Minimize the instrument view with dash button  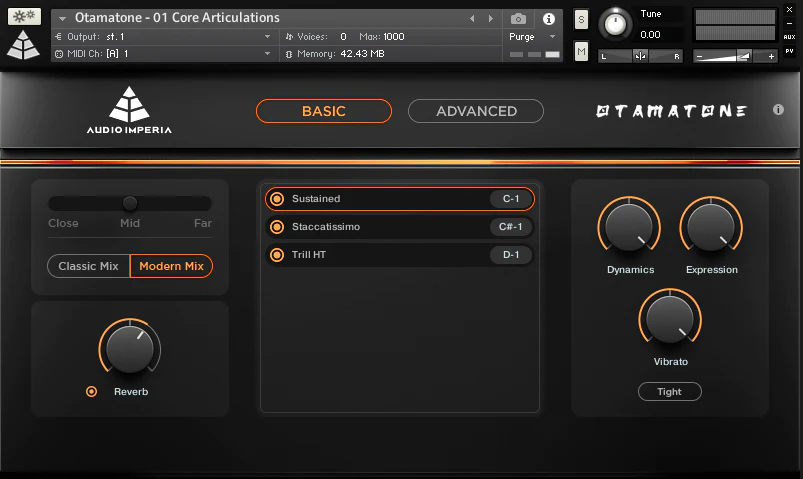pos(789,23)
